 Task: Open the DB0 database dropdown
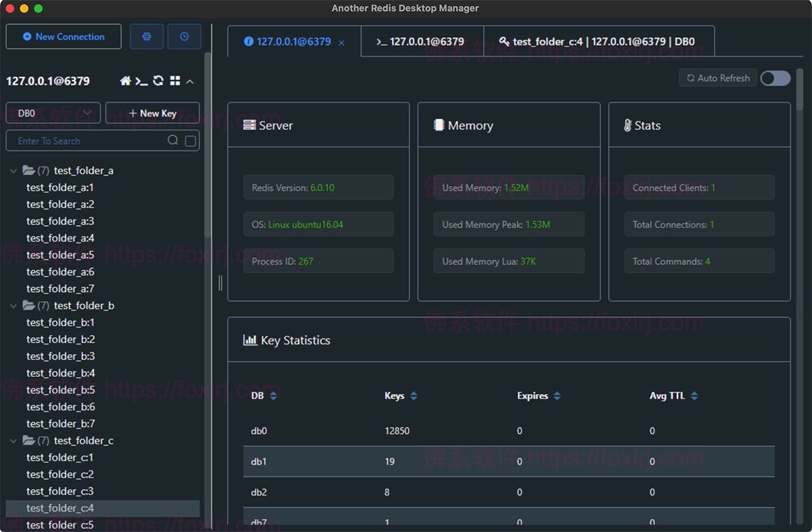pos(53,112)
